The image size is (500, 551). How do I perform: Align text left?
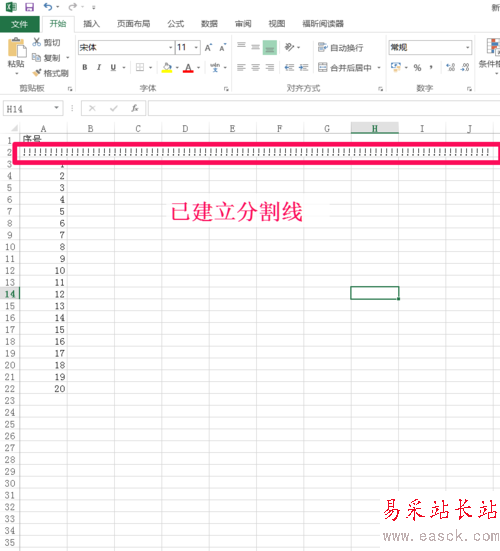tap(241, 67)
